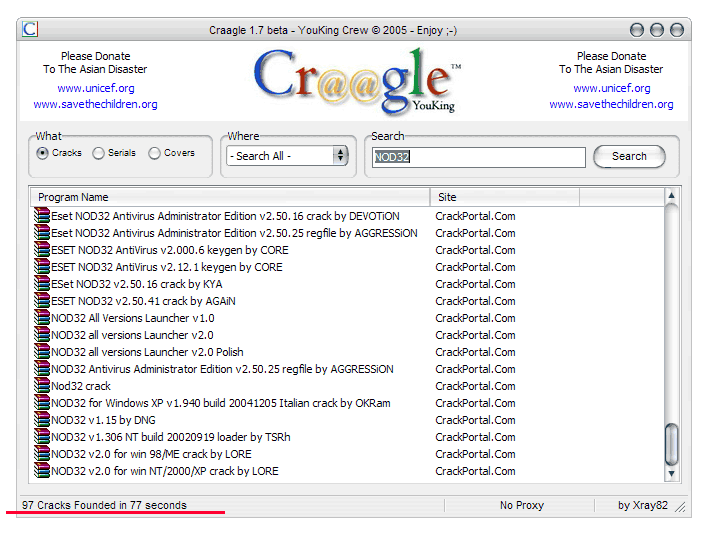Click the last round window button in title bar
The width and height of the screenshot is (708, 533).
coord(676,30)
